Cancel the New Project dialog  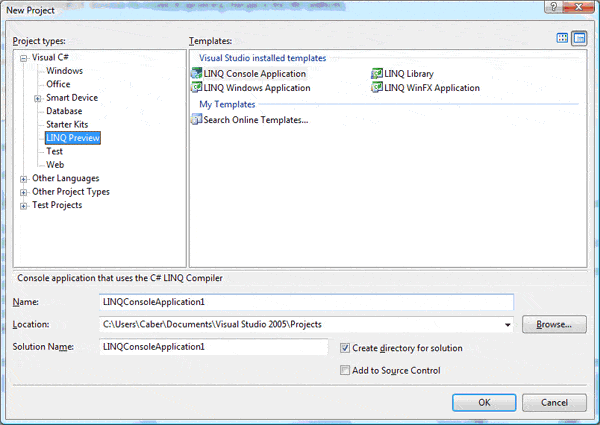[x=554, y=402]
